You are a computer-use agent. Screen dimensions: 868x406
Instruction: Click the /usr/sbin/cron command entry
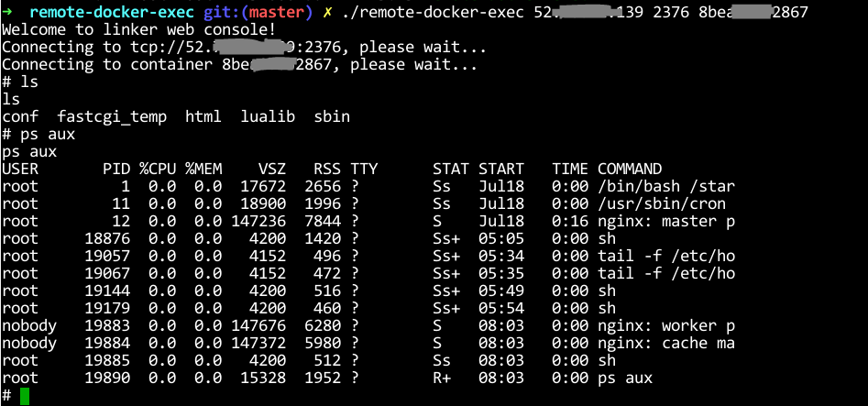coord(662,203)
